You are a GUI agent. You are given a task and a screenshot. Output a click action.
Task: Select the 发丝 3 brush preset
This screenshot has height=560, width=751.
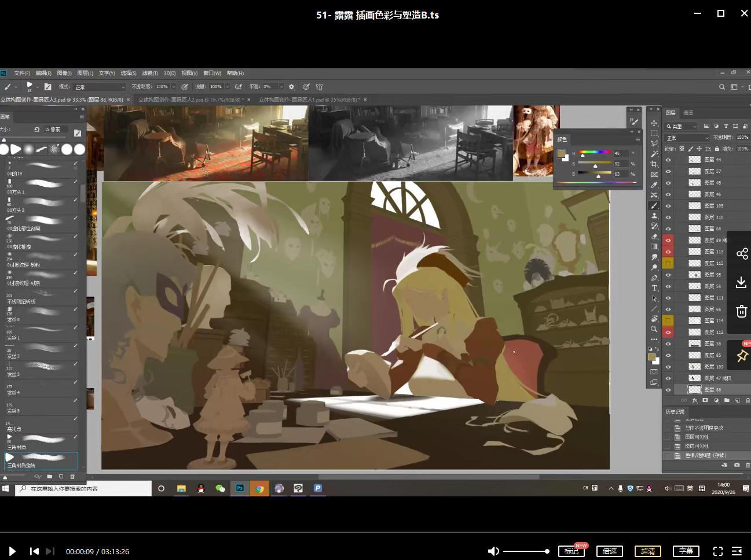pyautogui.click(x=42, y=370)
